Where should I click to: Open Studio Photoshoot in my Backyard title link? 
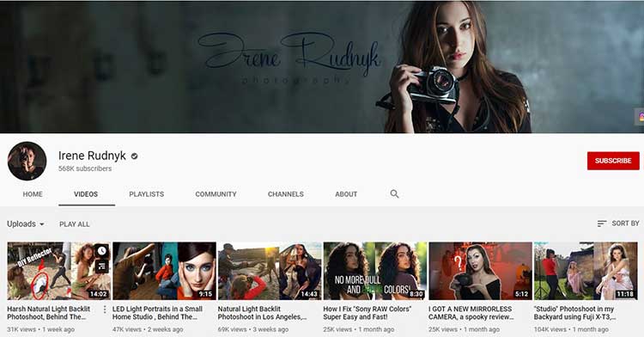[574, 313]
